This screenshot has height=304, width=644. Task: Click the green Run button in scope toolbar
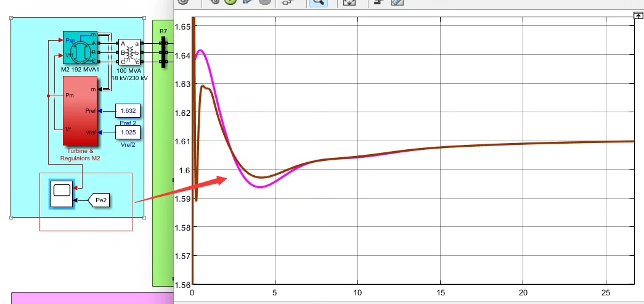[x=230, y=2]
